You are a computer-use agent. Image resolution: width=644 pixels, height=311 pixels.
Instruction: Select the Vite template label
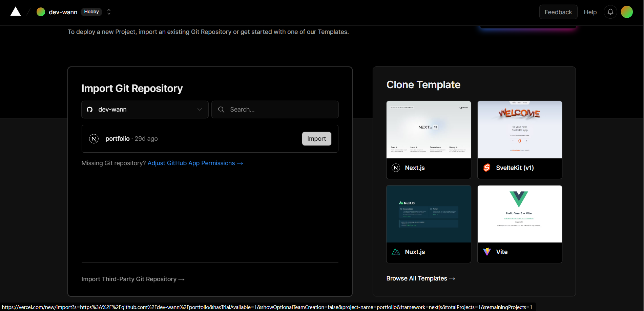[x=502, y=252]
